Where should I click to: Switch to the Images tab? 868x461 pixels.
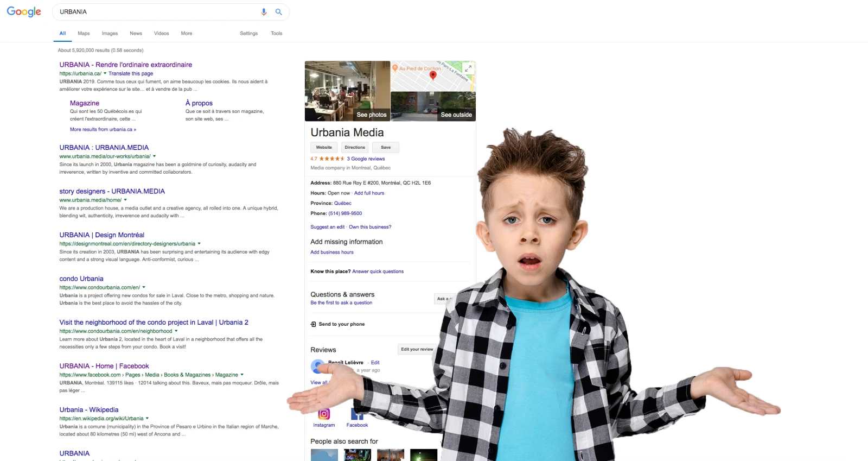tap(110, 34)
